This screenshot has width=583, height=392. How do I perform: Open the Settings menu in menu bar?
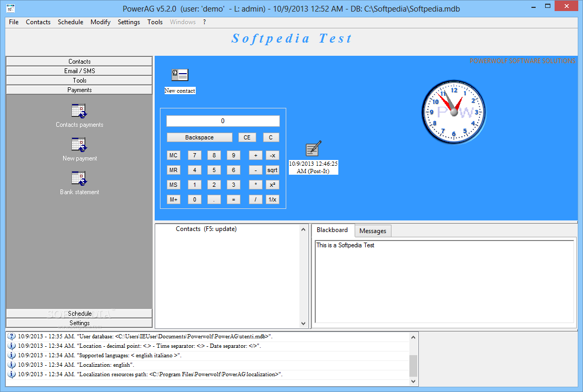(x=128, y=22)
